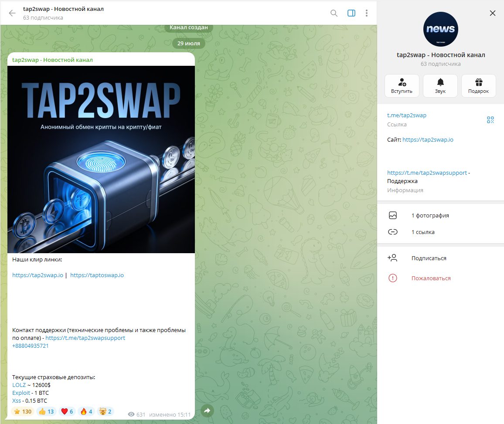Screen dimensions: 504x424
Task: Add the face reaction showing 2
Action: coord(106,411)
